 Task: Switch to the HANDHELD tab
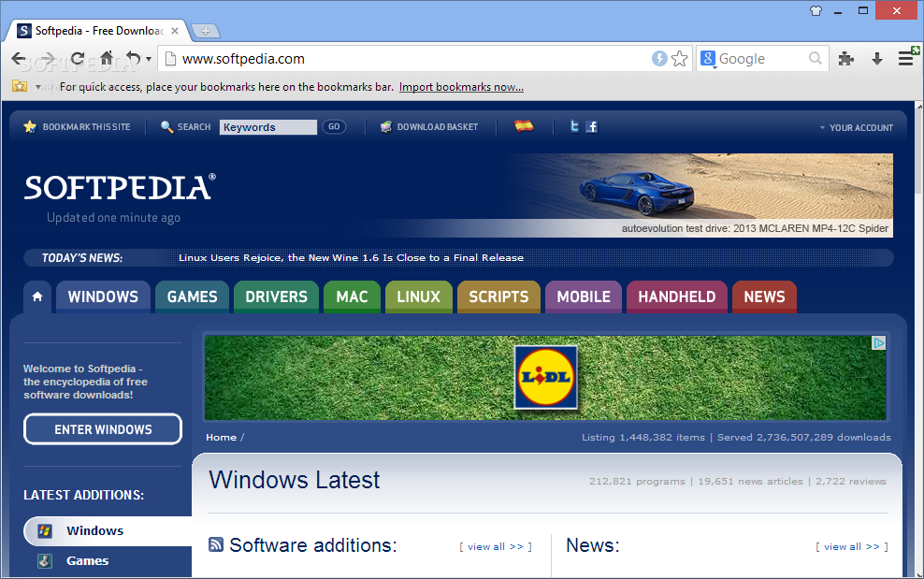677,297
